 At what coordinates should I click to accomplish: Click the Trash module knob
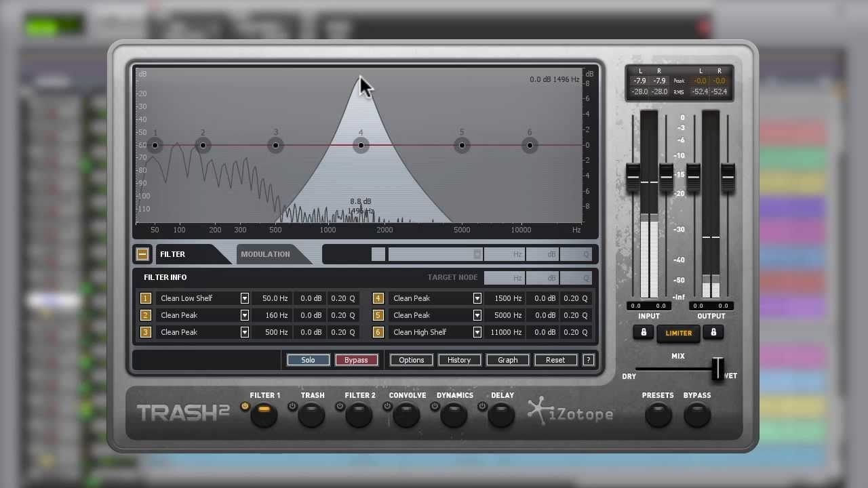pos(311,415)
